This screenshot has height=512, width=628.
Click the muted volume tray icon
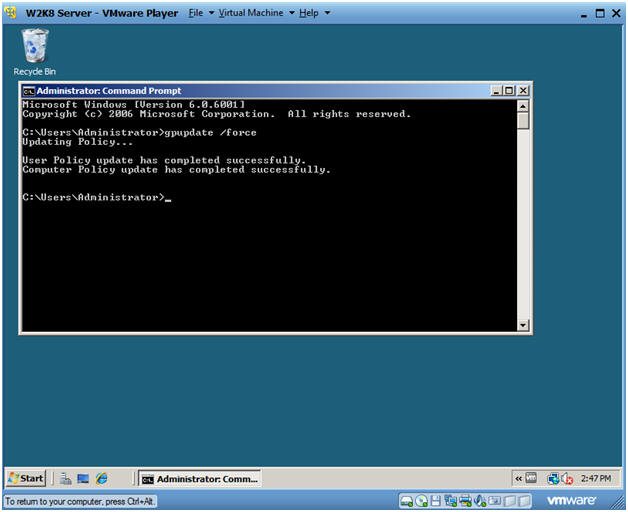567,478
